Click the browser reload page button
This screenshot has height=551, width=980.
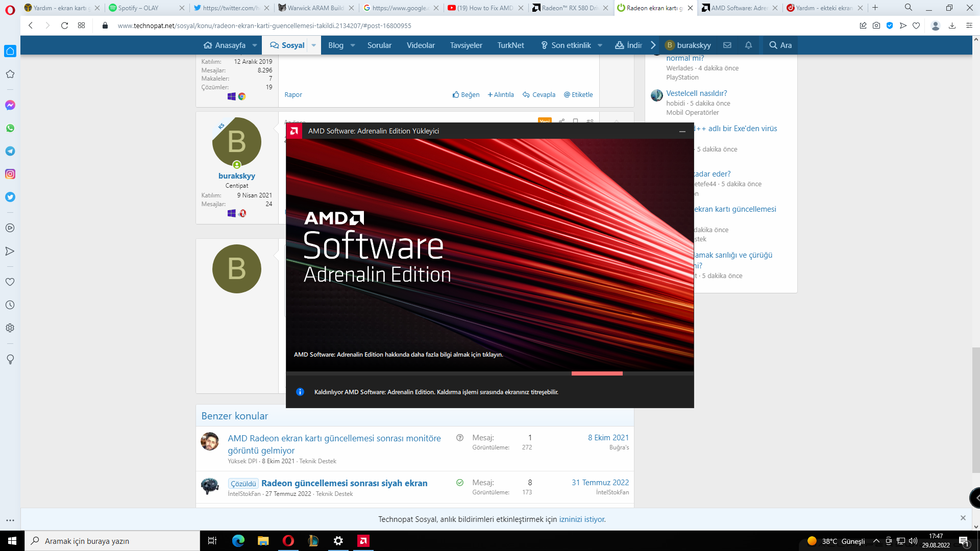click(64, 26)
